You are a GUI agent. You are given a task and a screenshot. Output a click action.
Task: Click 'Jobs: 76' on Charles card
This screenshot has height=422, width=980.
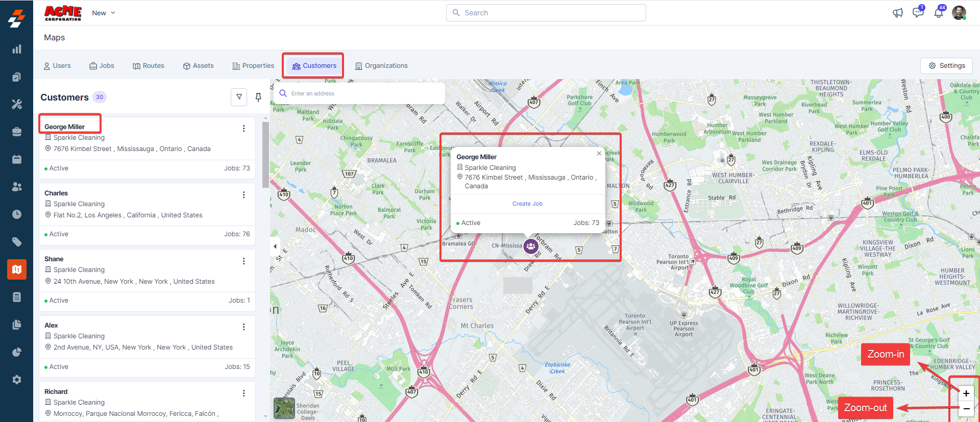pos(237,234)
